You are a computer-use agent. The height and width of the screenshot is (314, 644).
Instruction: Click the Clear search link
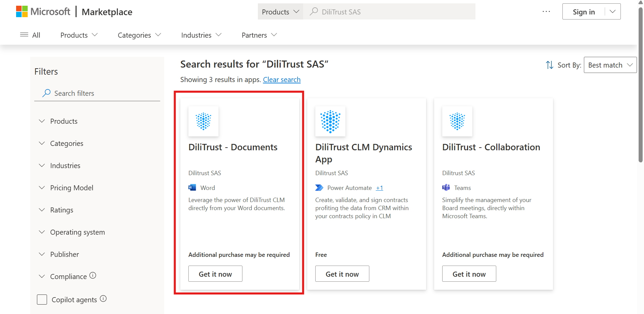click(282, 80)
